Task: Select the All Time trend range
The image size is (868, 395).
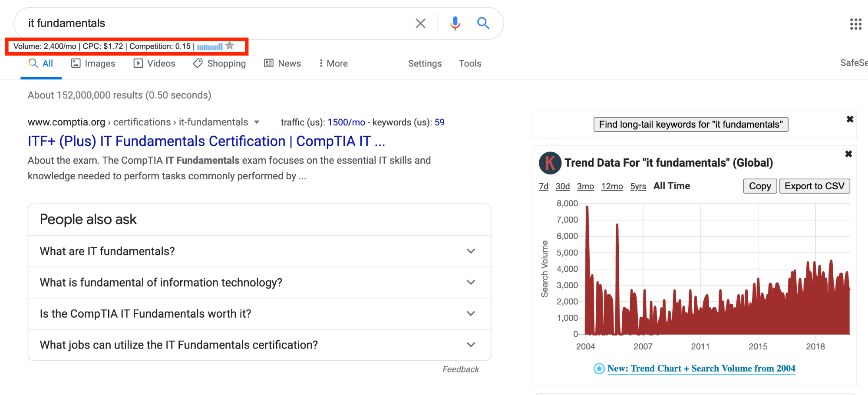Action: coord(671,186)
